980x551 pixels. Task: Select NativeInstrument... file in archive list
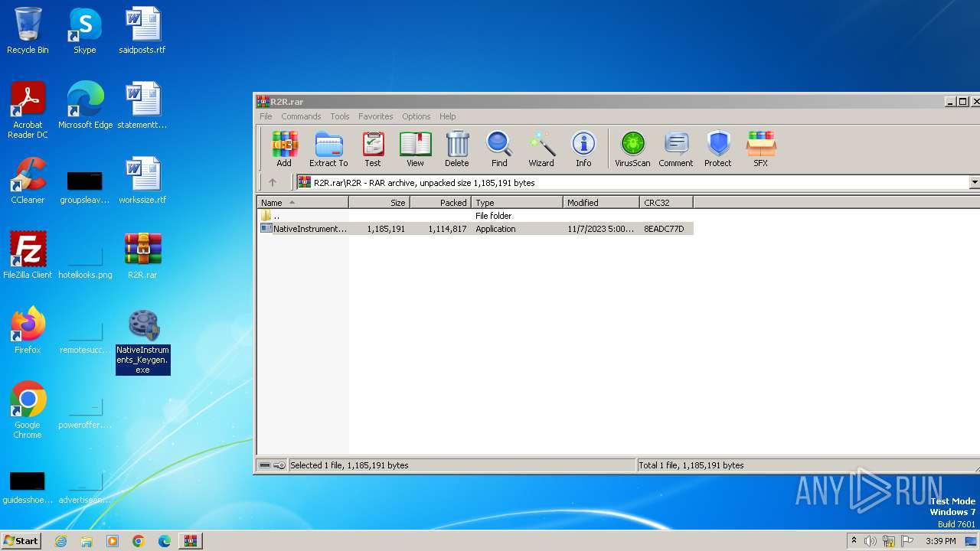304,229
